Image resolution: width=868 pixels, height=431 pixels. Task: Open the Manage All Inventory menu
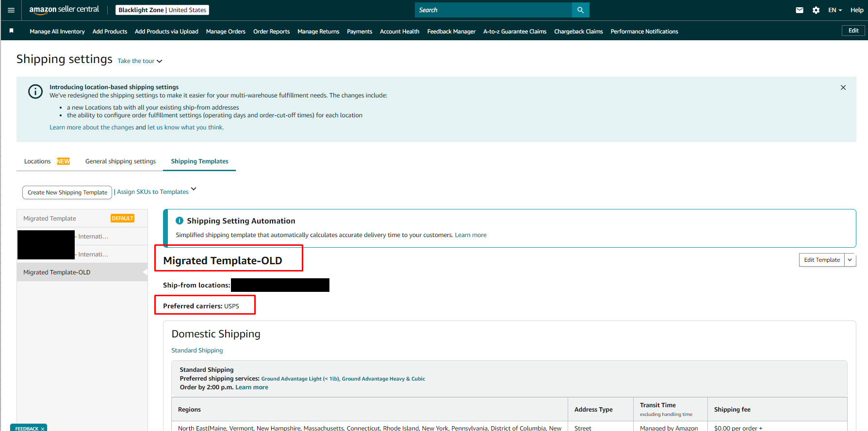[57, 32]
